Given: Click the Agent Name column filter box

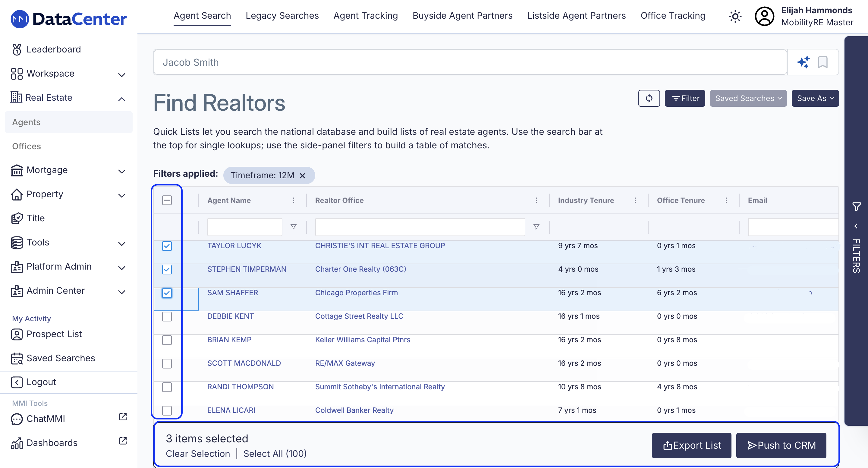Looking at the screenshot, I should tap(245, 226).
